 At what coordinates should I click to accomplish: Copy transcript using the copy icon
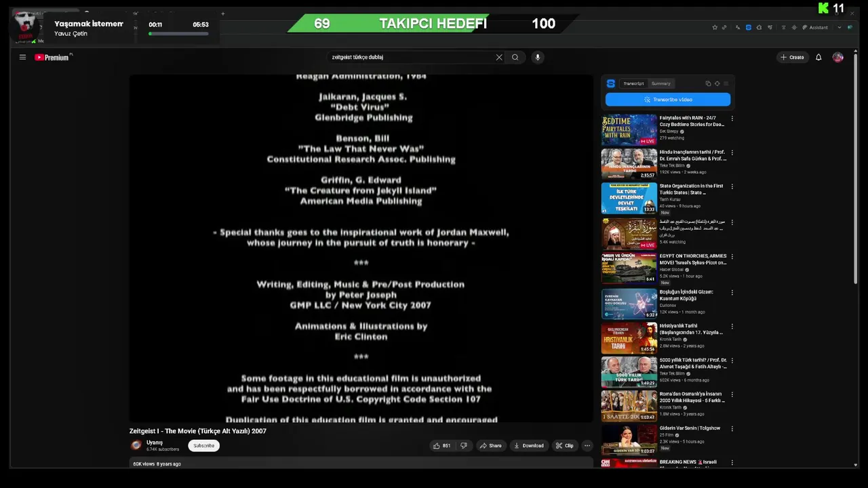(x=708, y=84)
